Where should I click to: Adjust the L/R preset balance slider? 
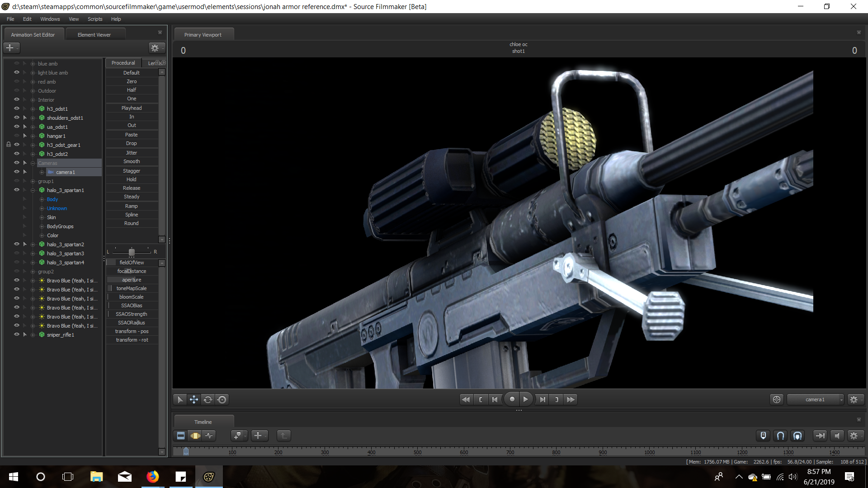coord(132,252)
